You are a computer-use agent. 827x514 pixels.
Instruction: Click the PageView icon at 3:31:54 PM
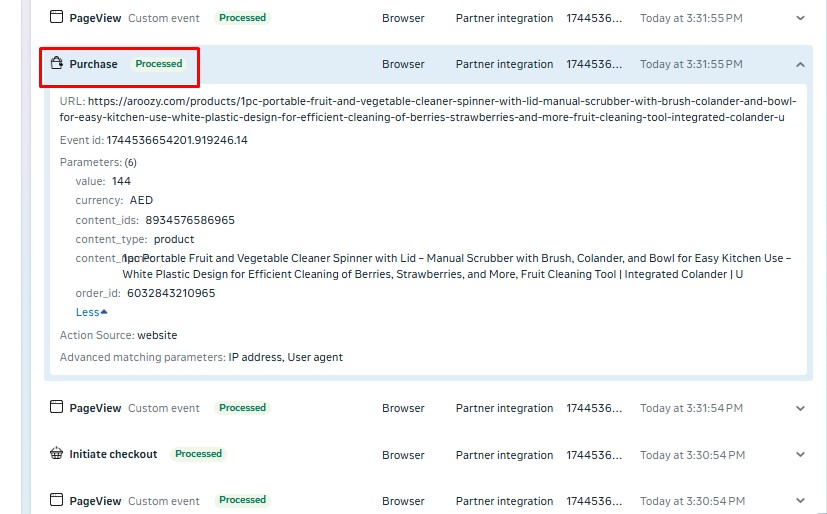[x=57, y=408]
